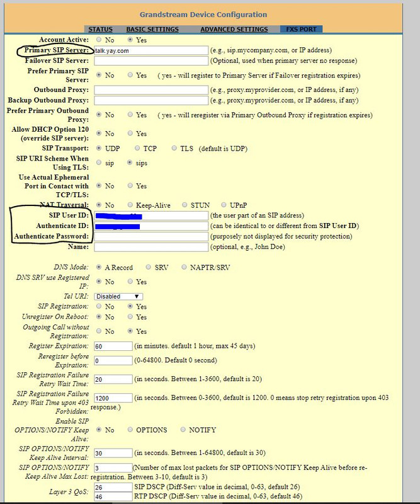Image resolution: width=420 pixels, height=504 pixels.
Task: Click the Failover SIP Server field
Action: click(x=151, y=60)
